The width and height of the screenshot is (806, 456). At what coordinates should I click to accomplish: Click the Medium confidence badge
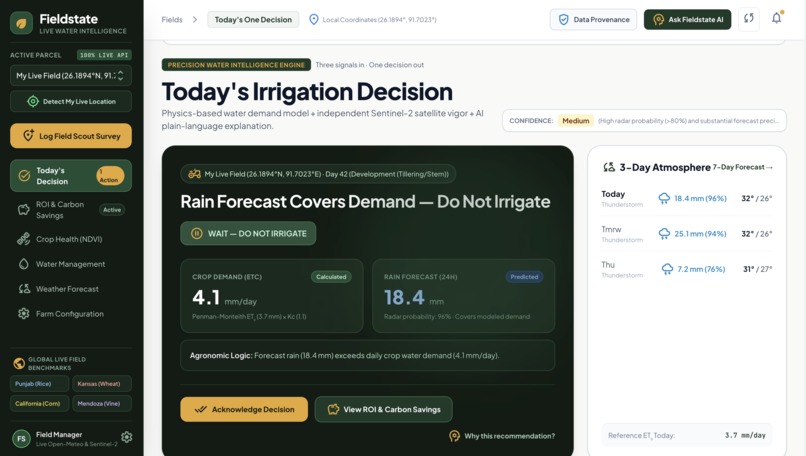575,121
